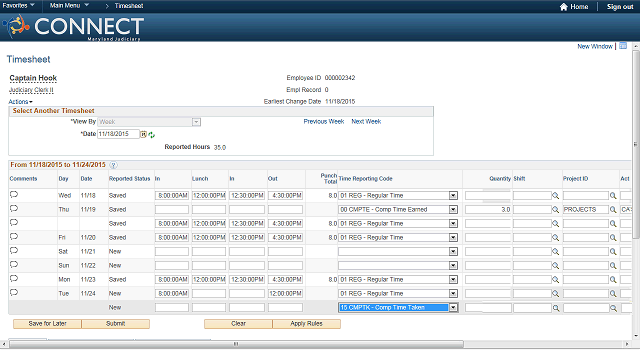The width and height of the screenshot is (640, 360).
Task: Click Out field showing 12:00:00PM for Tue
Action: point(285,293)
